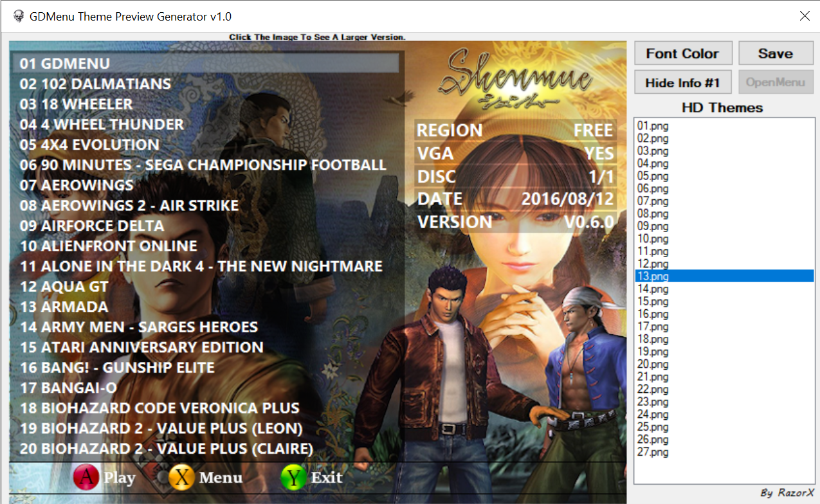Click 15 ATARI ANNIVERSARY EDITION entry
Screen dimensions: 820x504
141,347
